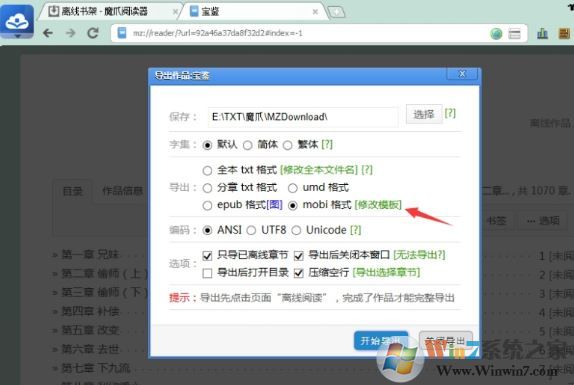The height and width of the screenshot is (385, 574).
Task: Open chapter 第六章 去世 in background list
Action: (x=90, y=349)
